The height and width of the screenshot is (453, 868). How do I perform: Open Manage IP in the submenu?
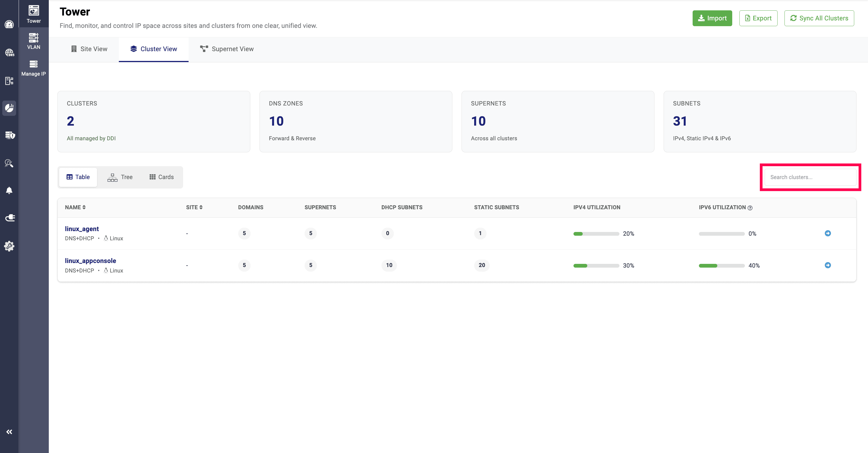click(x=33, y=68)
